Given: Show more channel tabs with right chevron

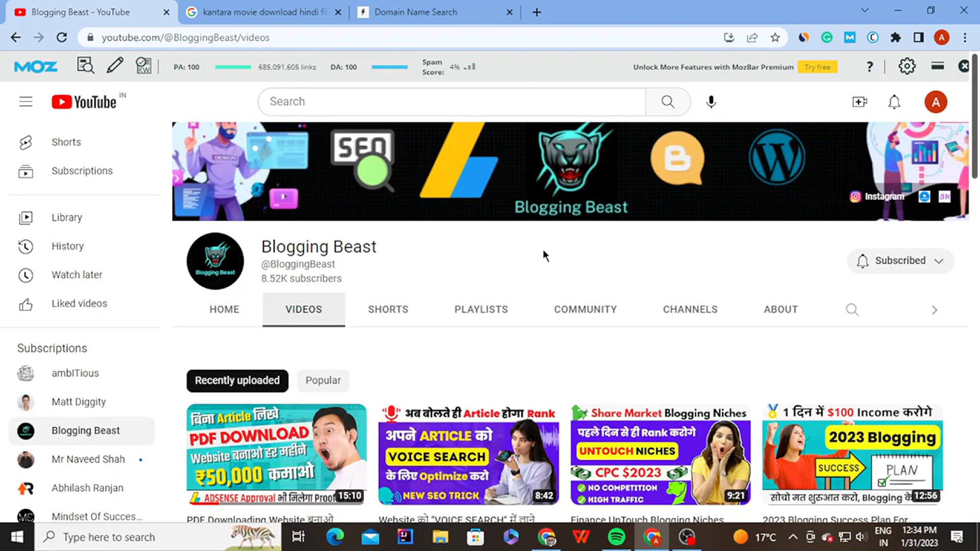Looking at the screenshot, I should (x=934, y=310).
